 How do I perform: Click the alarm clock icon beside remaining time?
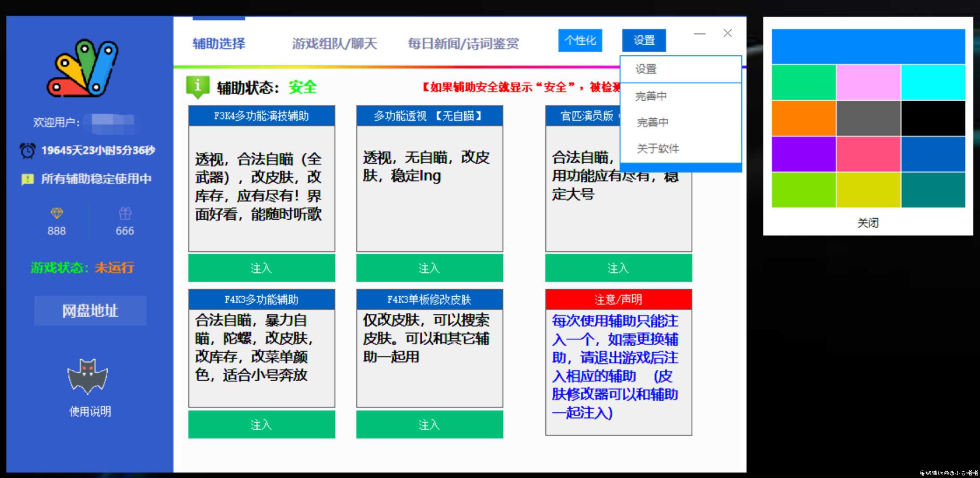28,150
